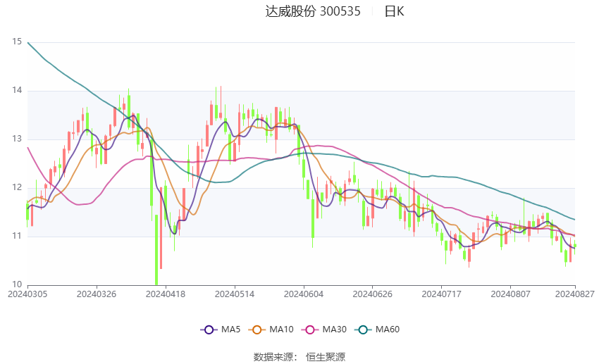Click the 20240604 x-axis date label
The height and width of the screenshot is (364, 599).
[x=304, y=294]
